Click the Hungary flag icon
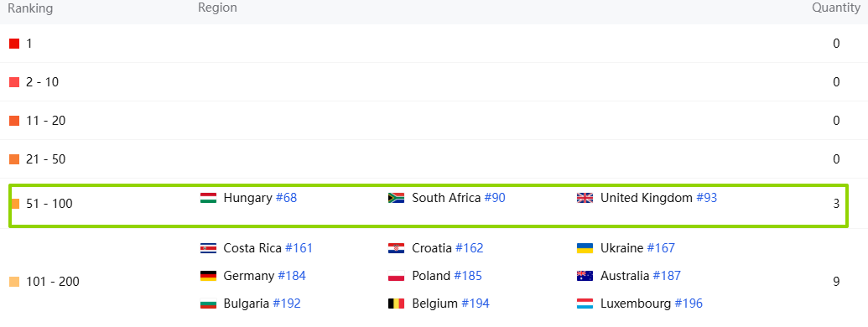Image resolution: width=868 pixels, height=327 pixels. click(x=208, y=198)
